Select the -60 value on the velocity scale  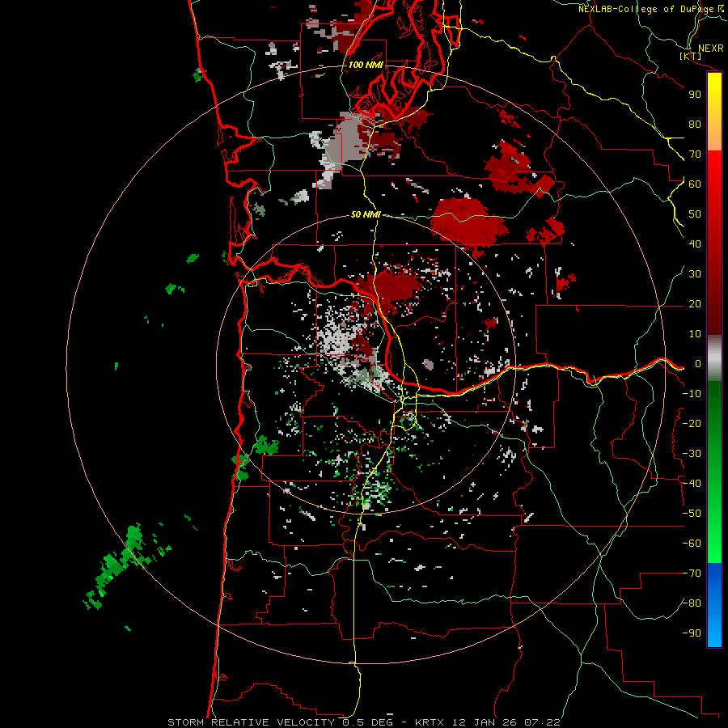click(692, 544)
